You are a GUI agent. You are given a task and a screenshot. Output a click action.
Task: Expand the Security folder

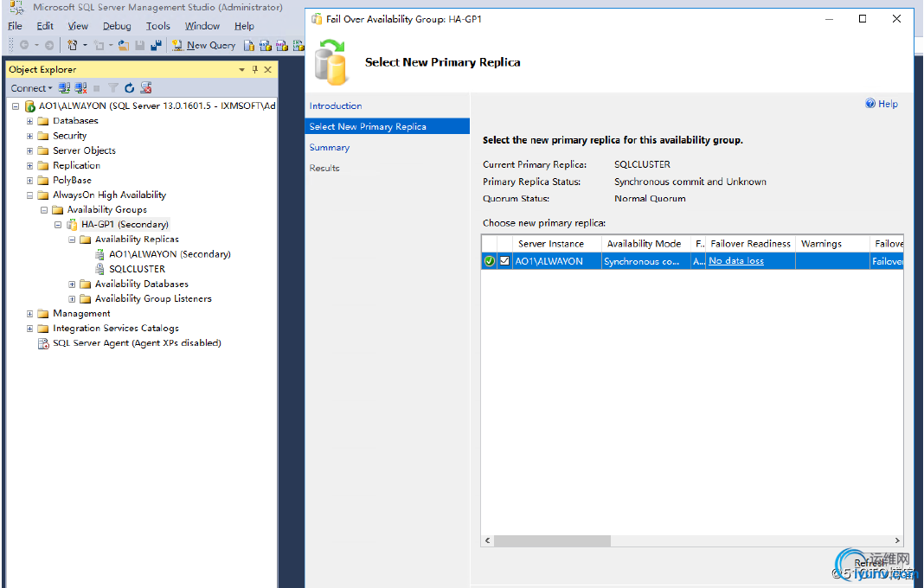click(29, 136)
